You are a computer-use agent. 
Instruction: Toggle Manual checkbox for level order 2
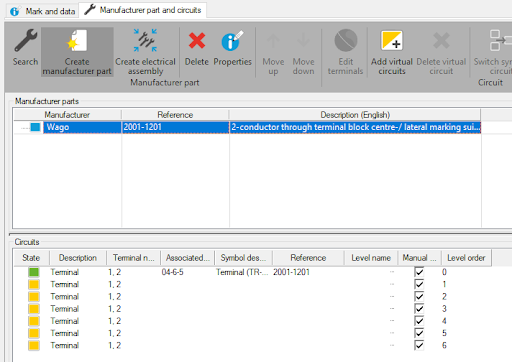(x=419, y=297)
